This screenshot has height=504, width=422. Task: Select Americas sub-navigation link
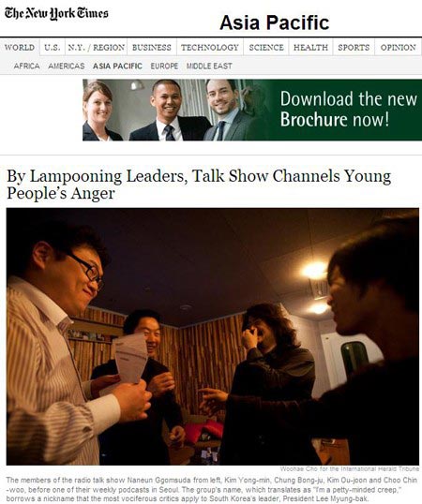click(67, 66)
